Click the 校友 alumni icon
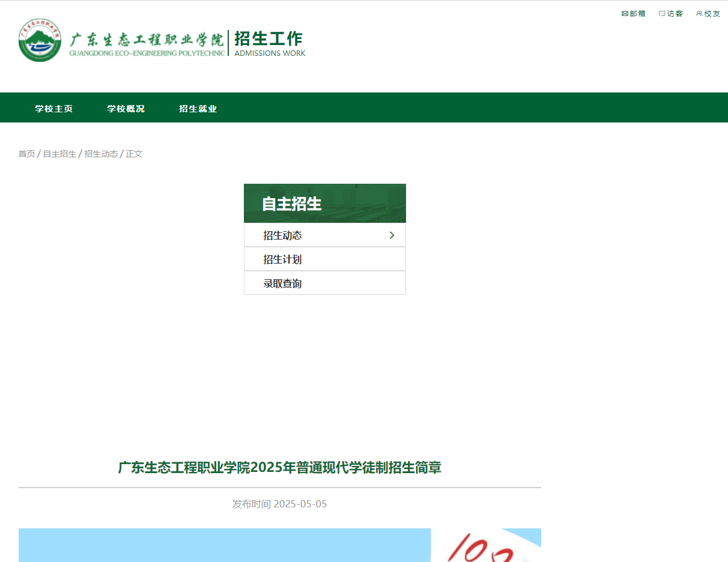728x562 pixels. [708, 13]
